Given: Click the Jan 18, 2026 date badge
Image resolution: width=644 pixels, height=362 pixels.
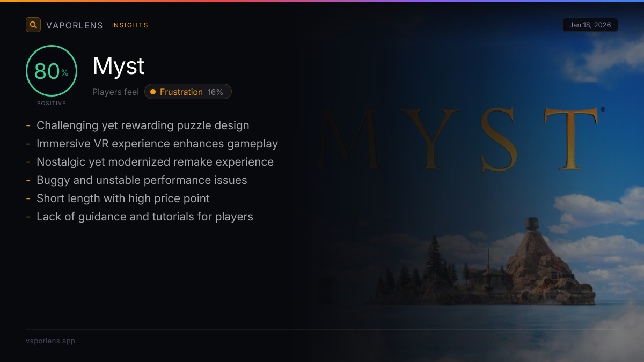Looking at the screenshot, I should tap(590, 25).
